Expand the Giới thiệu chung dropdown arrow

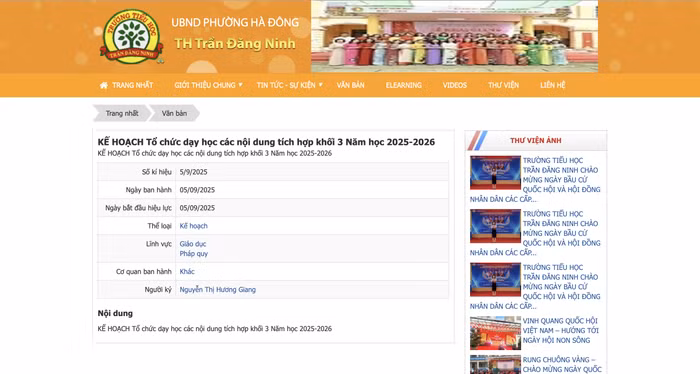point(240,85)
